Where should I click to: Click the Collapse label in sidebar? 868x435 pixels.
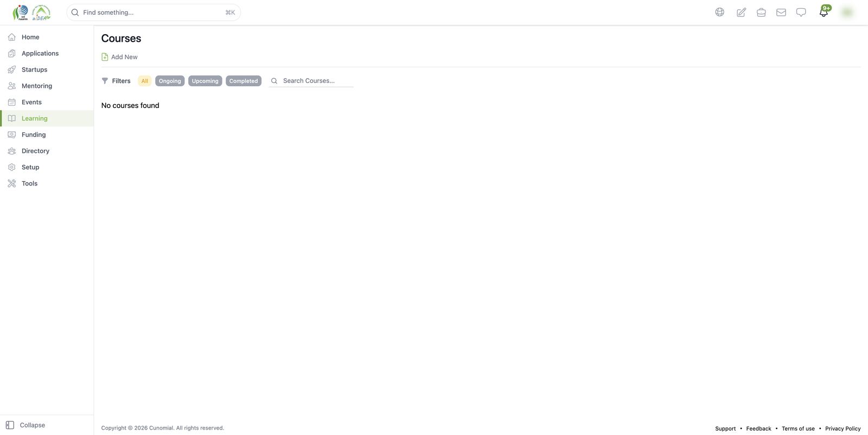click(33, 425)
